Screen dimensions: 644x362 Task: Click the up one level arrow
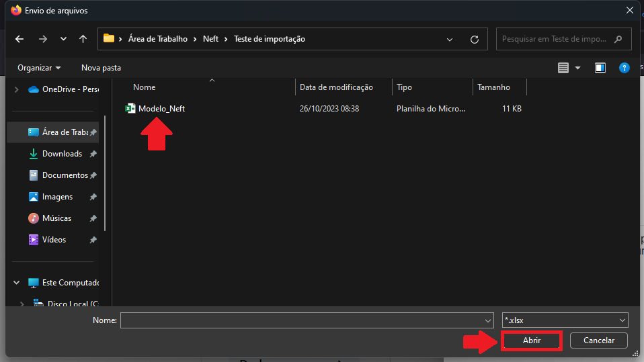pos(83,39)
